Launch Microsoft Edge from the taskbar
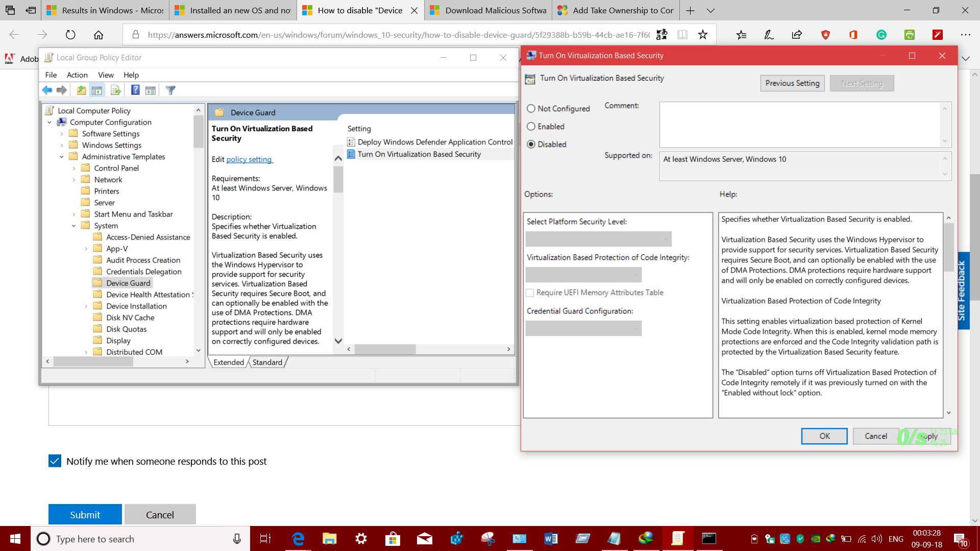The width and height of the screenshot is (980, 551). (298, 538)
